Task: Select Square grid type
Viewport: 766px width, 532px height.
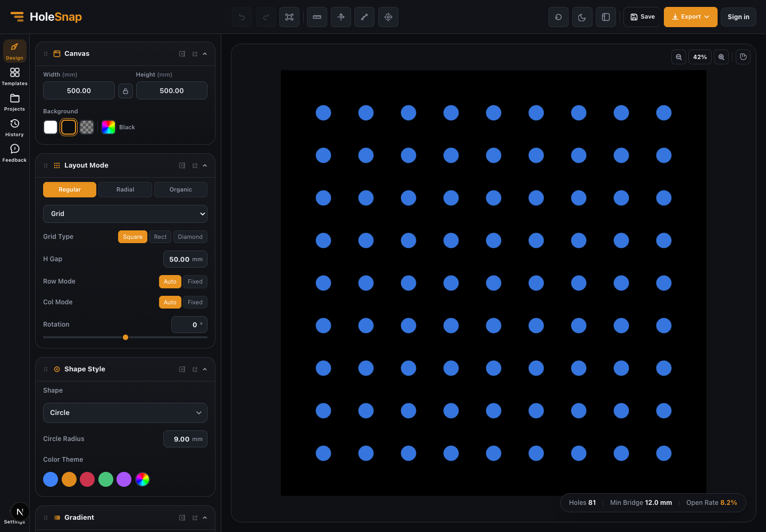Action: (x=132, y=237)
